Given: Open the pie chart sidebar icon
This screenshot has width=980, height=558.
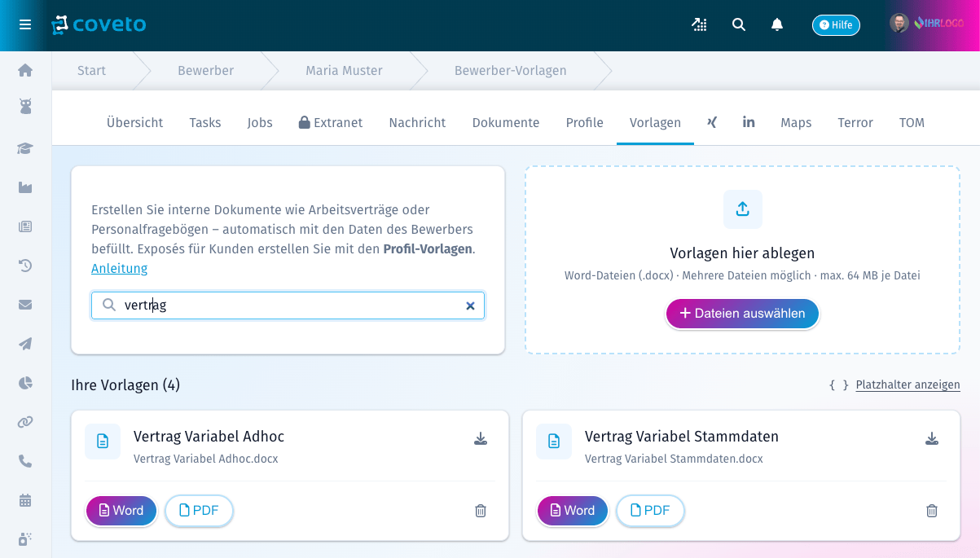Looking at the screenshot, I should tap(25, 383).
